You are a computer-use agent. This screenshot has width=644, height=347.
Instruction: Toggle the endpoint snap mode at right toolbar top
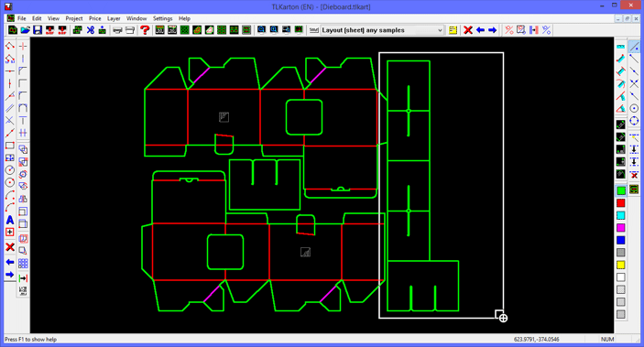pos(634,47)
